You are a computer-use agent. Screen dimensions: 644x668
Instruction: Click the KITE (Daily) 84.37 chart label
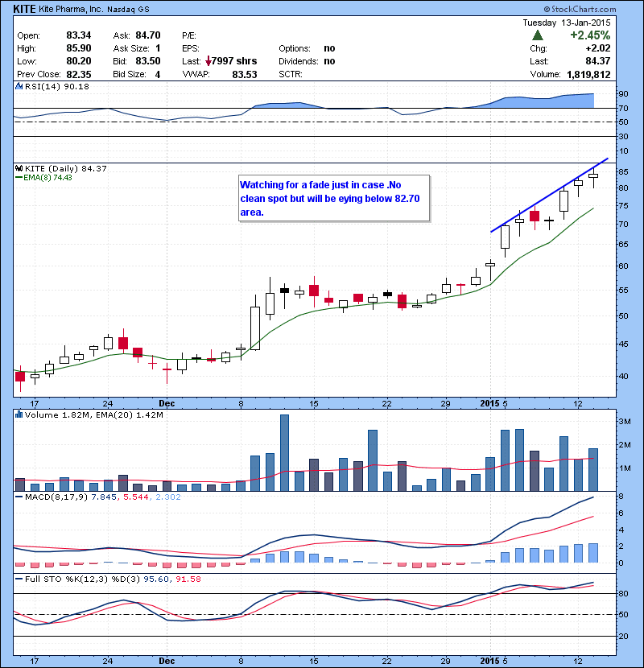click(66, 169)
